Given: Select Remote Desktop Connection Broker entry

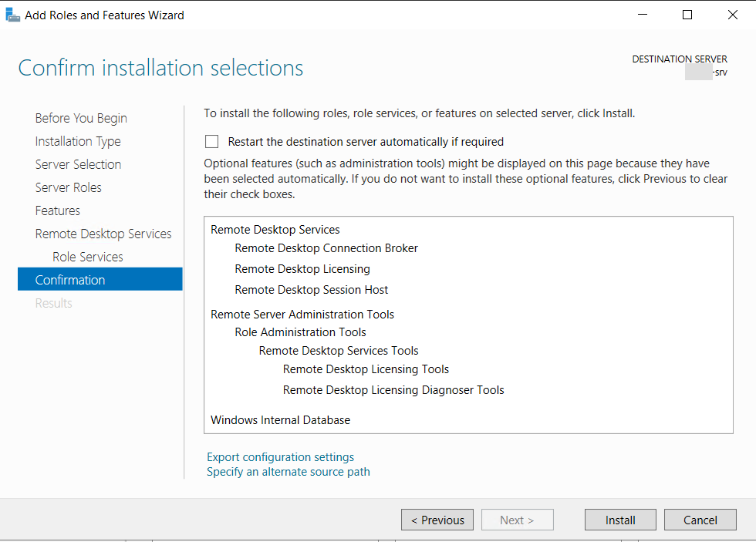Looking at the screenshot, I should click(x=326, y=248).
